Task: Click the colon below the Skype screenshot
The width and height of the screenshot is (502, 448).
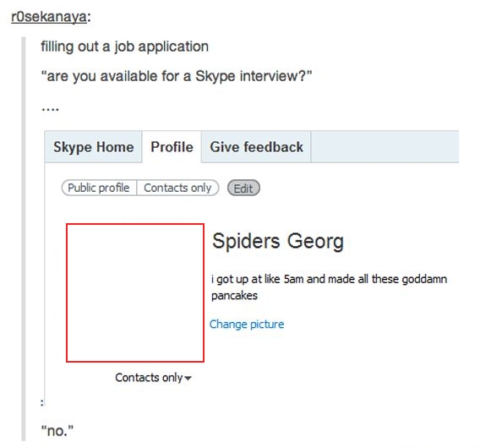Action: (42, 402)
